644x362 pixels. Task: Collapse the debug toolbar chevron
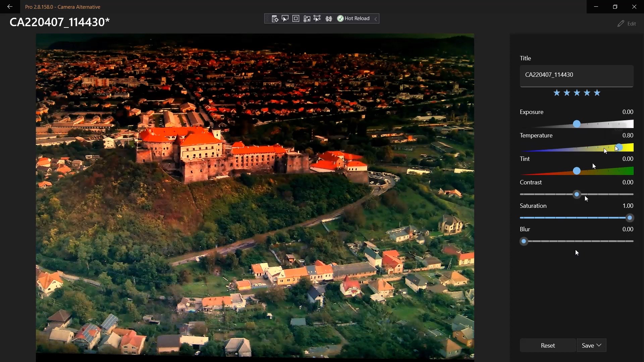click(376, 19)
